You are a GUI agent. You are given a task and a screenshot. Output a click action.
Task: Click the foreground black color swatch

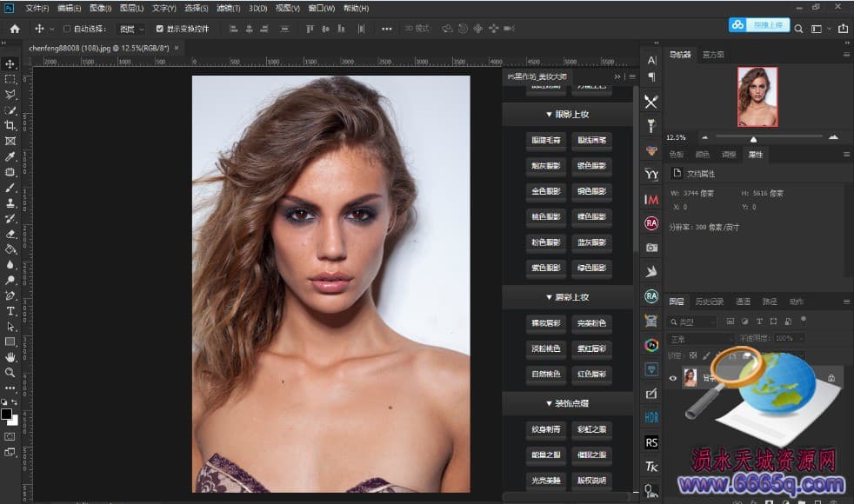pyautogui.click(x=7, y=414)
